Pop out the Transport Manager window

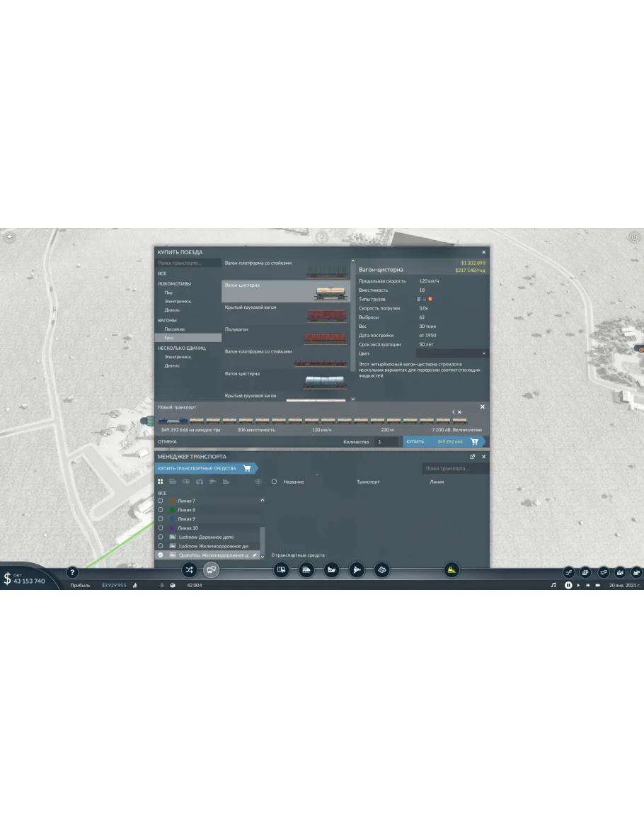tap(473, 457)
